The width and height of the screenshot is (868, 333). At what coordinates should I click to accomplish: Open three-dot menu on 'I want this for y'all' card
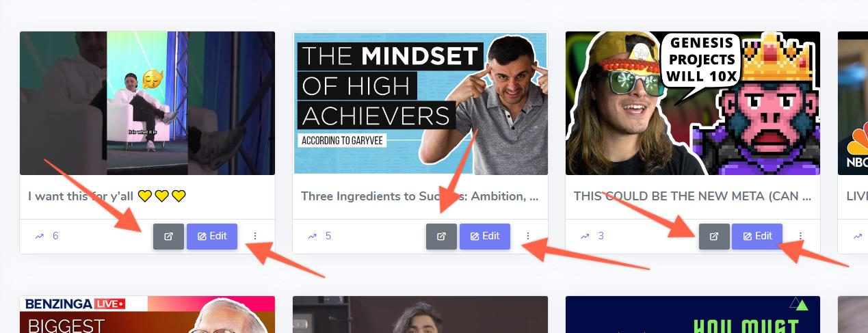click(x=255, y=236)
